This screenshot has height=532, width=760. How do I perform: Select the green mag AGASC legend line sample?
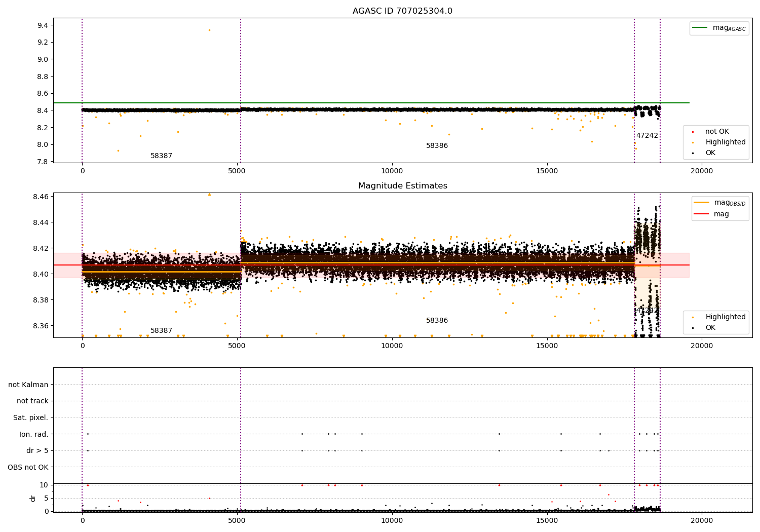(700, 28)
